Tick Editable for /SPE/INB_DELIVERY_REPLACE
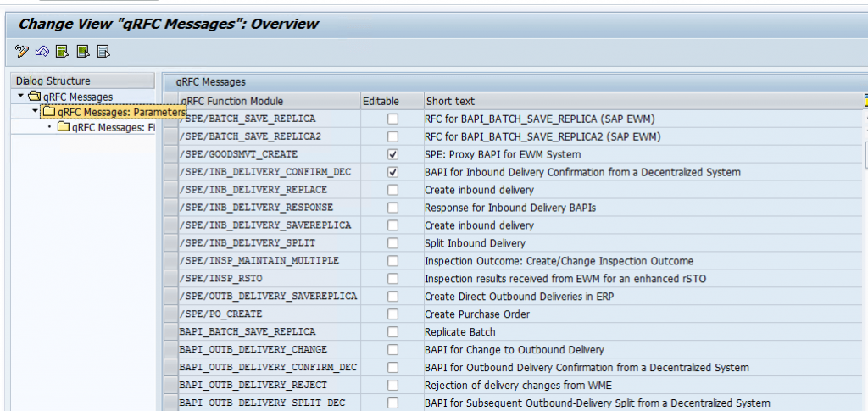The width and height of the screenshot is (868, 411). (x=392, y=190)
